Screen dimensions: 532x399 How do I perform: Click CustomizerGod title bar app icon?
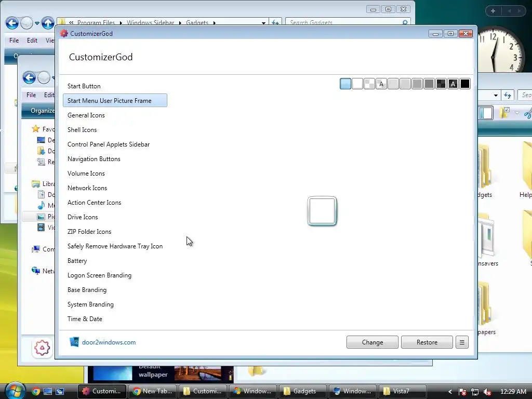[x=64, y=33]
